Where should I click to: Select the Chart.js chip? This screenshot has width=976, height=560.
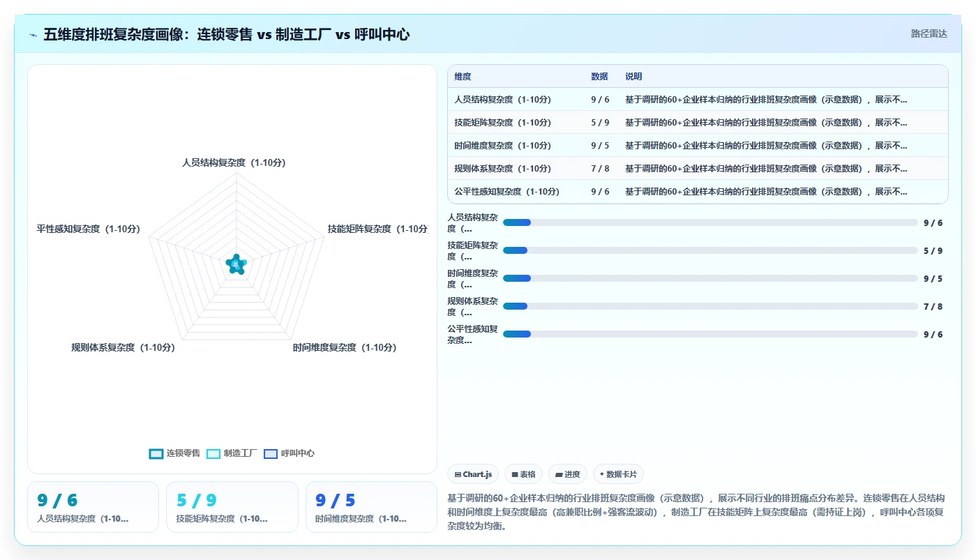pyautogui.click(x=472, y=474)
